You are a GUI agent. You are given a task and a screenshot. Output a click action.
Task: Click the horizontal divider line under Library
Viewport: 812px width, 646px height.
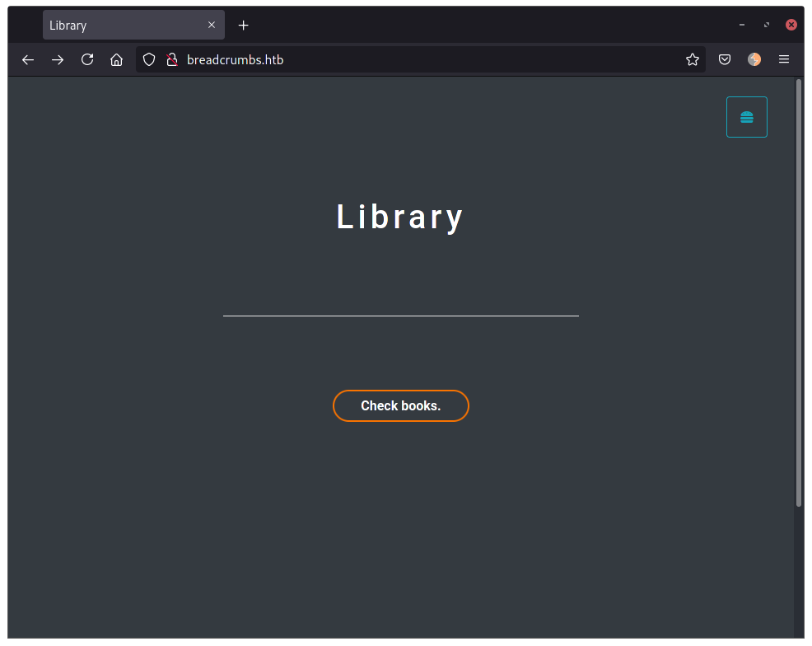[x=399, y=315]
